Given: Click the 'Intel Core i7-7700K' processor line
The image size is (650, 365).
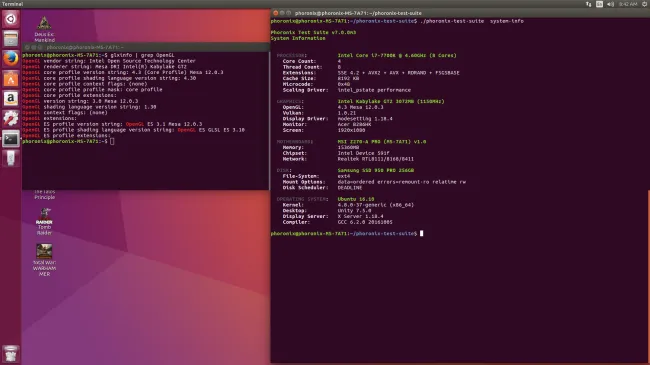Looking at the screenshot, I should tap(397, 56).
